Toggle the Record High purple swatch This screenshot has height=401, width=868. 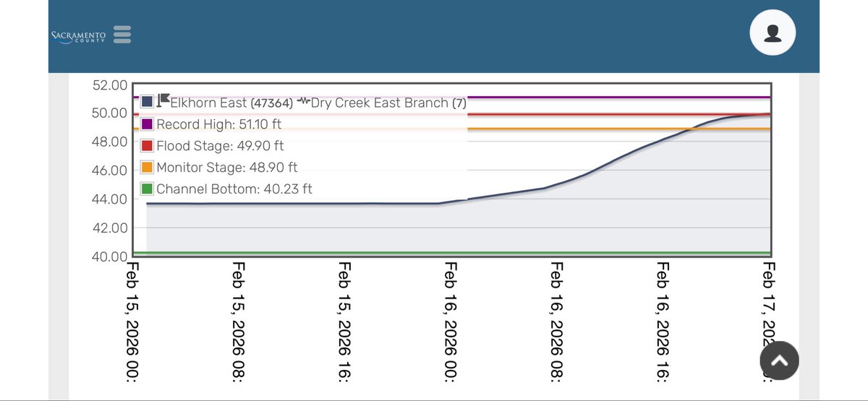pos(147,124)
